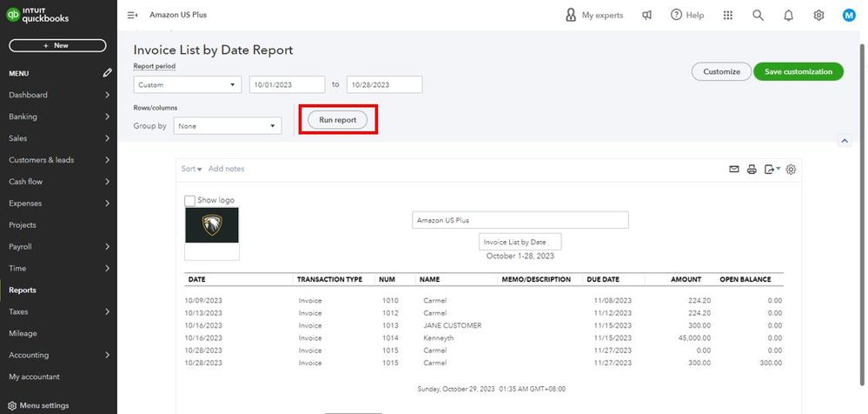Click the QuickBooks logo
Screen dimensions: 868x414
pos(37,15)
